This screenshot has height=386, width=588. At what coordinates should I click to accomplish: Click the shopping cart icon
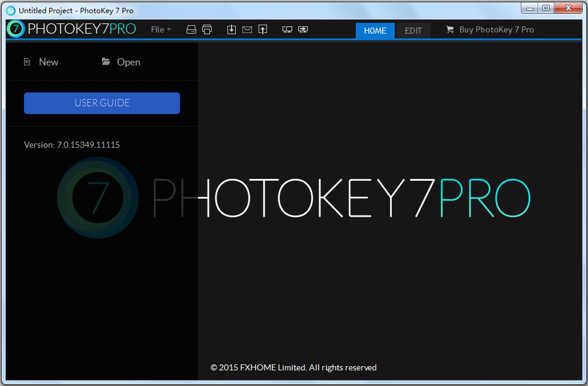click(450, 29)
